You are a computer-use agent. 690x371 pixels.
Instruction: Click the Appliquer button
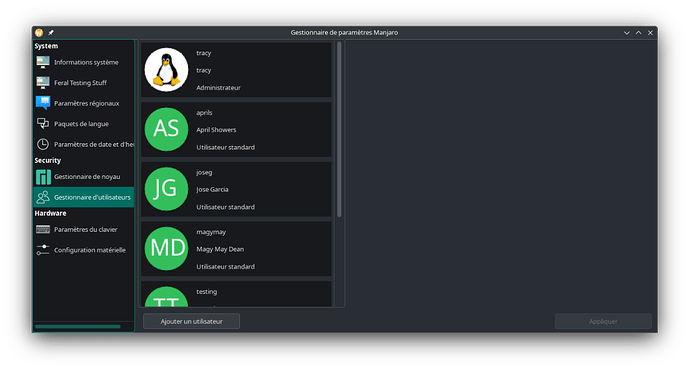(x=603, y=321)
